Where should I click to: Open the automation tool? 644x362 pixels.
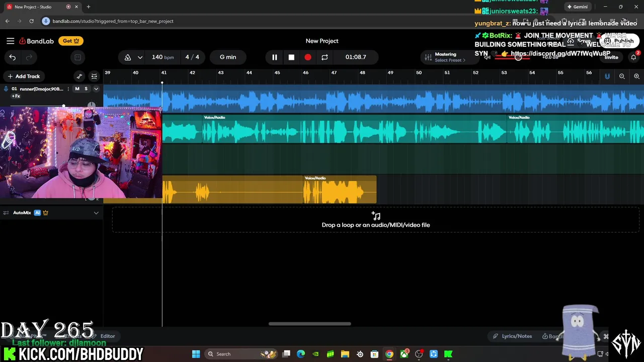click(x=79, y=76)
